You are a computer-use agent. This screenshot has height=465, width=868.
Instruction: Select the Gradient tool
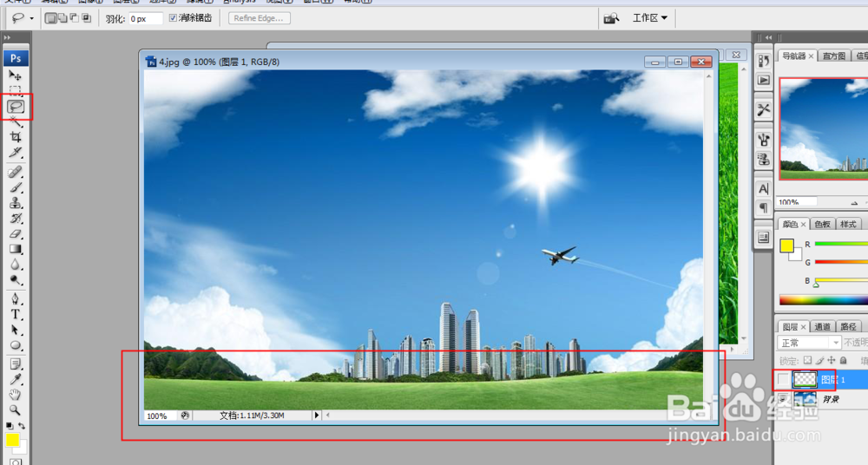click(x=15, y=249)
